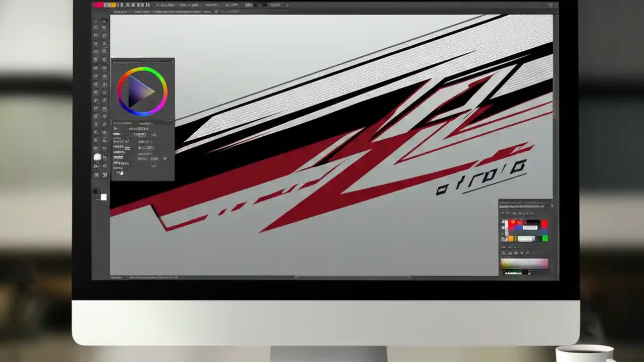644x362 pixels.
Task: Select the Eraser tool shown as white circle
Action: 98,157
